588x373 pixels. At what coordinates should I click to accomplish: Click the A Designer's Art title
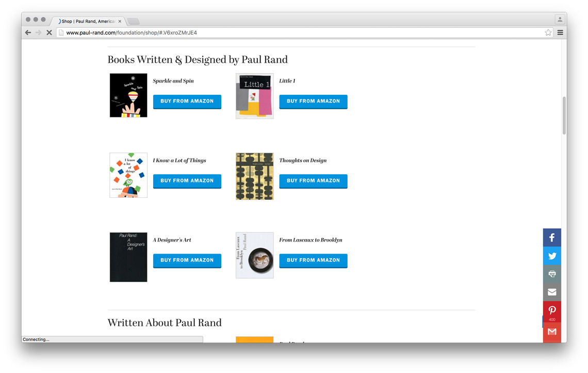click(x=172, y=240)
